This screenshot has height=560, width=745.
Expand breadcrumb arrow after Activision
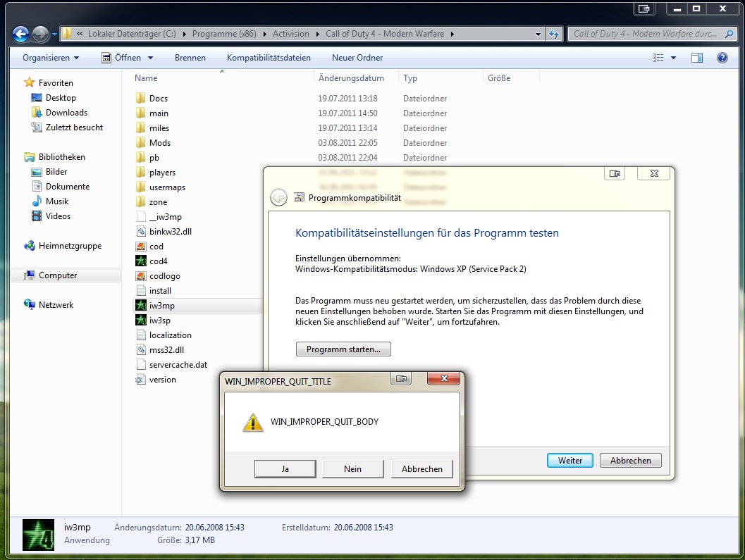[318, 35]
